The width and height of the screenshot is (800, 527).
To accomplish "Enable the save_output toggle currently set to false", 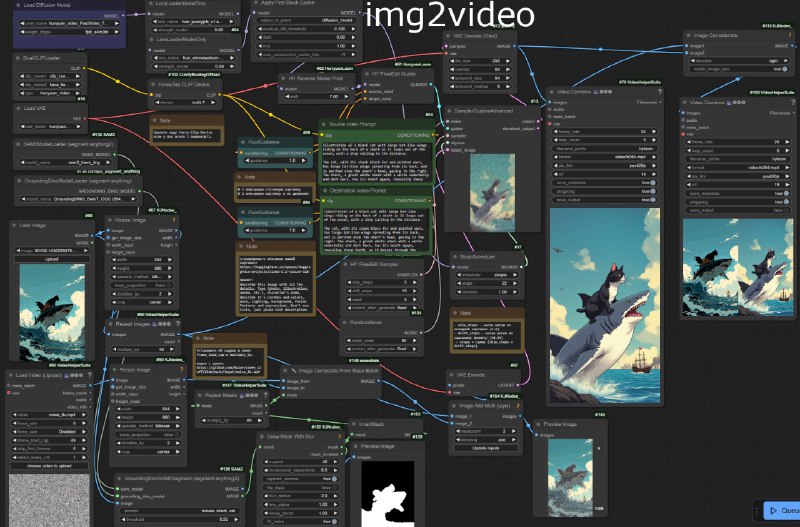I will click(x=738, y=210).
